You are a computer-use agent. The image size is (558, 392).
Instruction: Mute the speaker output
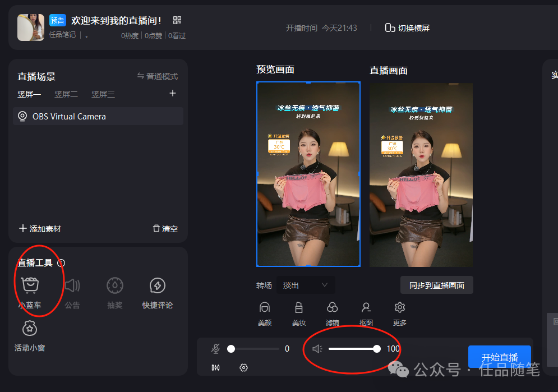tap(317, 348)
